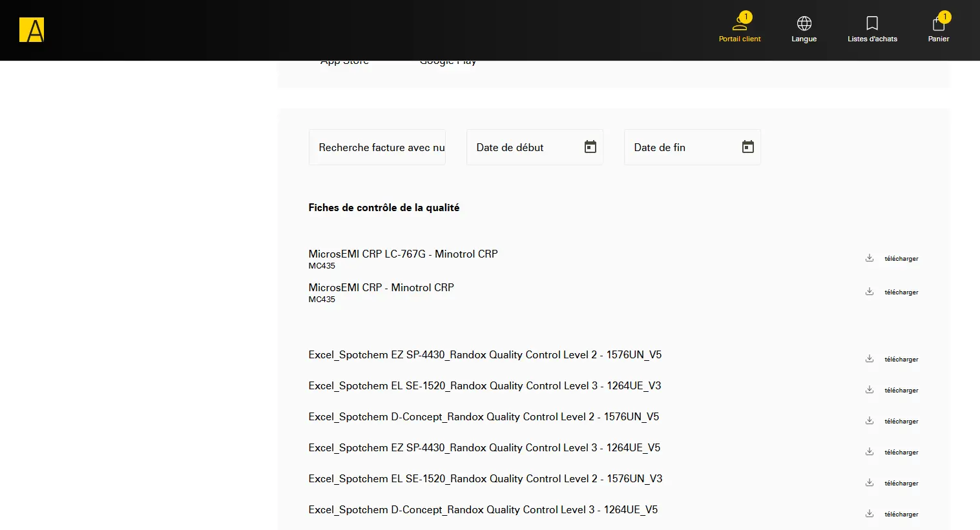Select the Langue menu label

804,39
